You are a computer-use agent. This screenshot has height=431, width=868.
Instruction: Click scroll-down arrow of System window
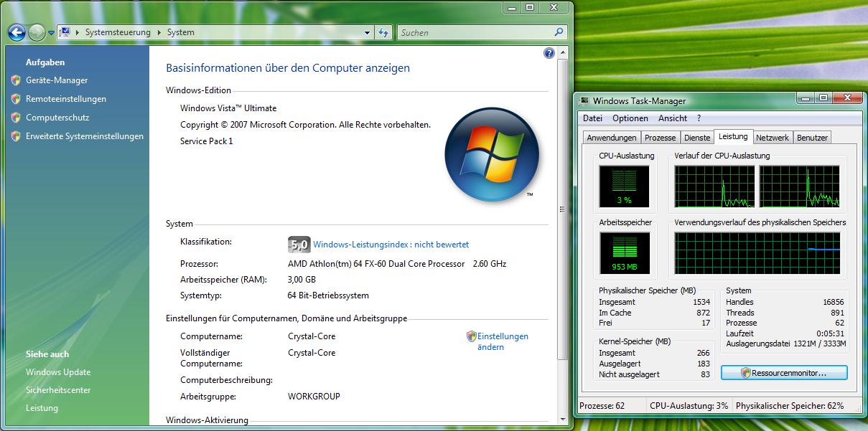(x=563, y=418)
